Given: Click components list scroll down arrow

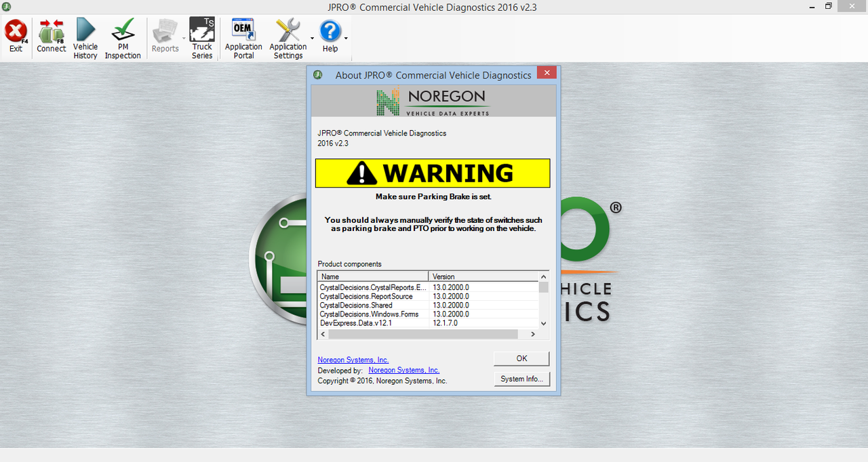Looking at the screenshot, I should click(x=543, y=324).
